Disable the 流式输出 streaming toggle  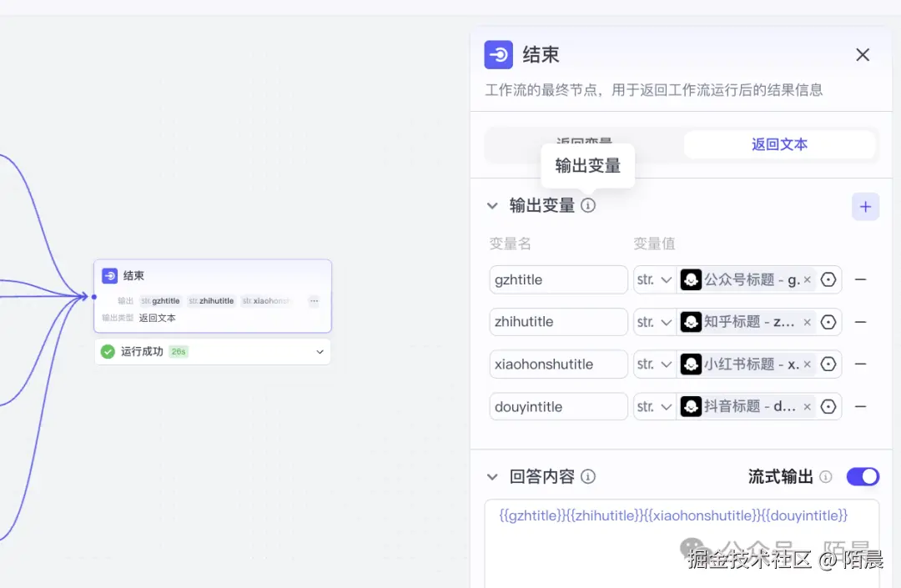click(x=863, y=476)
